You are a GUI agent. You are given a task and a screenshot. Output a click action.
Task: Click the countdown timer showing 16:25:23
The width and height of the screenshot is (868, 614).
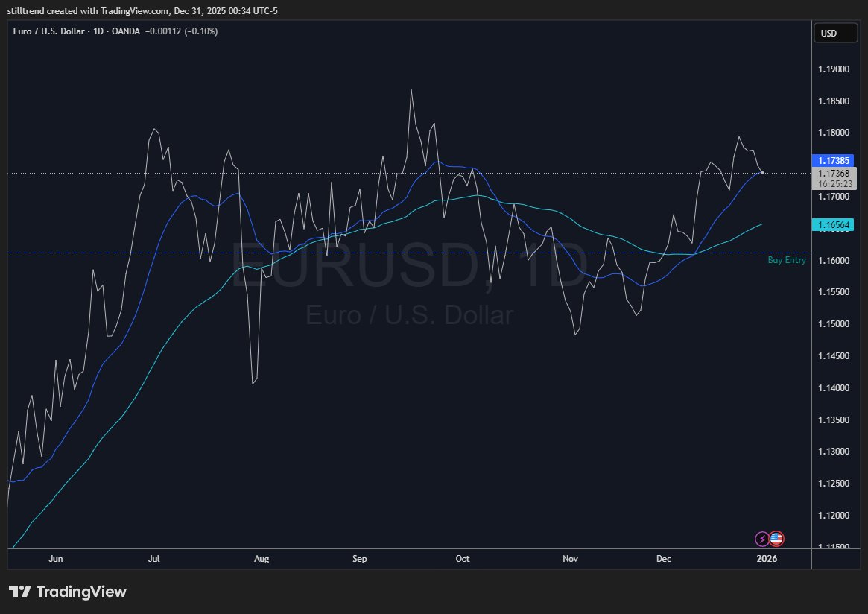pos(834,183)
